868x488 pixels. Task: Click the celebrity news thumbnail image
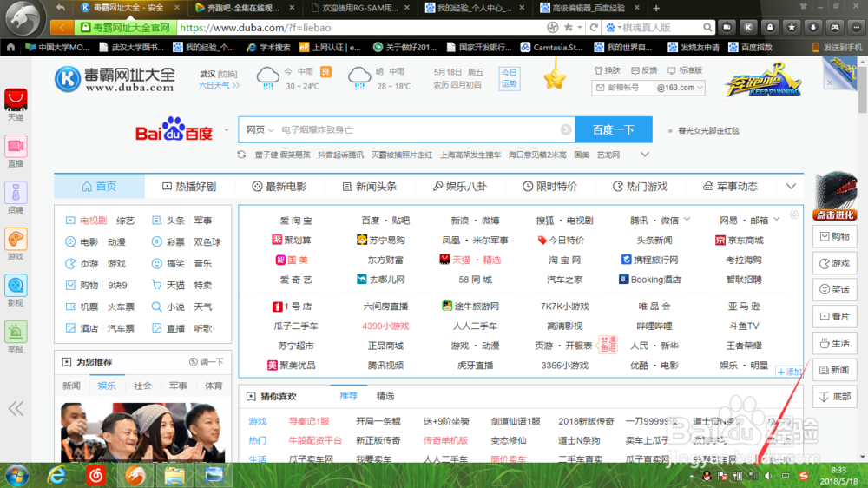pos(143,432)
